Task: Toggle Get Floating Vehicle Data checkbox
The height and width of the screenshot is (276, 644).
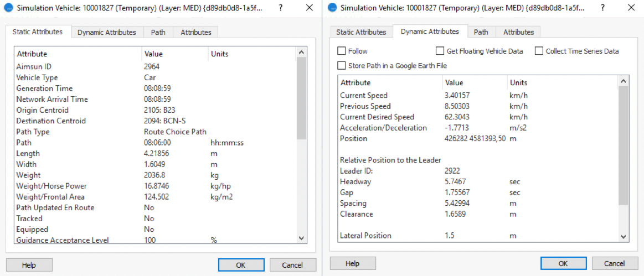Action: [x=440, y=51]
